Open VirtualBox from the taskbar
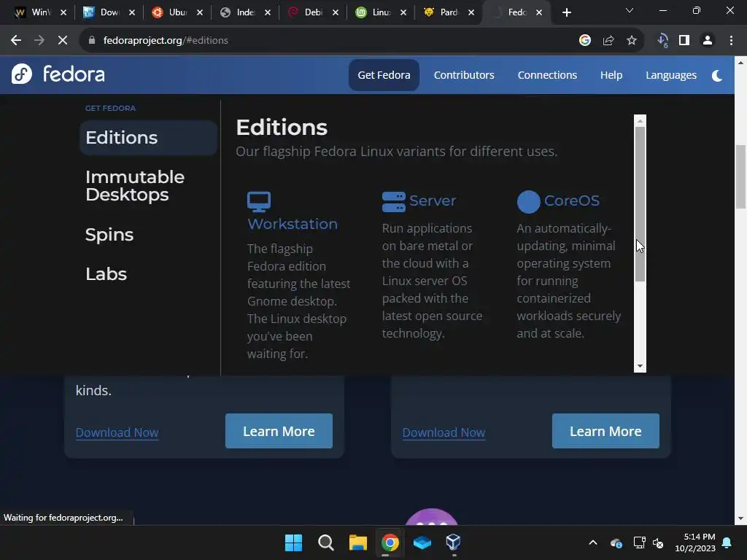 (x=454, y=542)
